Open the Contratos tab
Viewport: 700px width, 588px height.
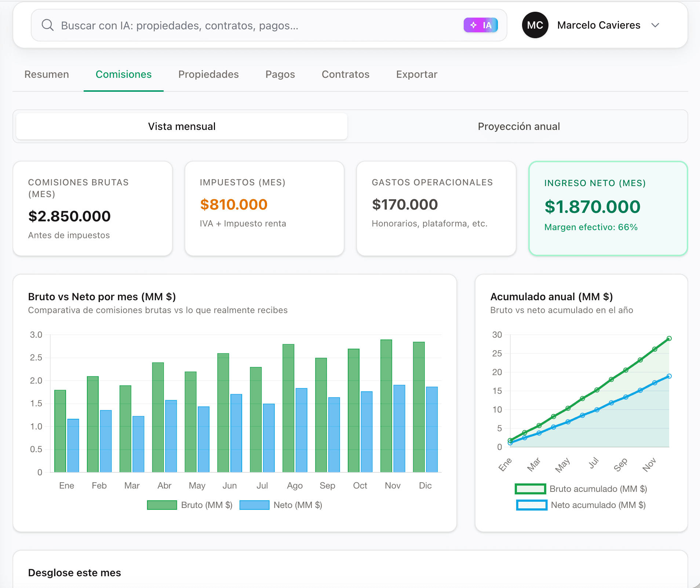345,75
